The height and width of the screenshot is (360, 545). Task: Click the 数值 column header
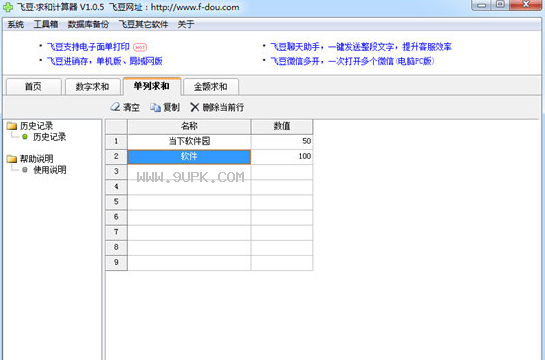tap(282, 126)
